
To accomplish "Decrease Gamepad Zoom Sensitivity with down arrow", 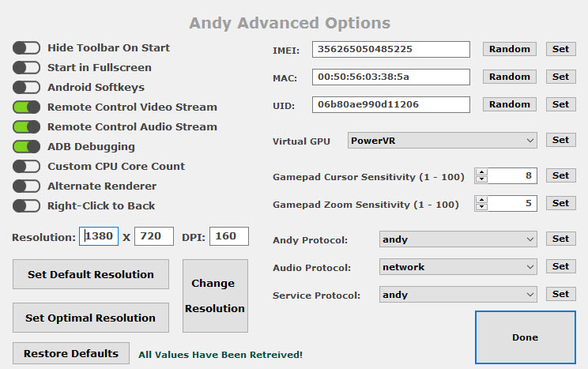I will [481, 207].
